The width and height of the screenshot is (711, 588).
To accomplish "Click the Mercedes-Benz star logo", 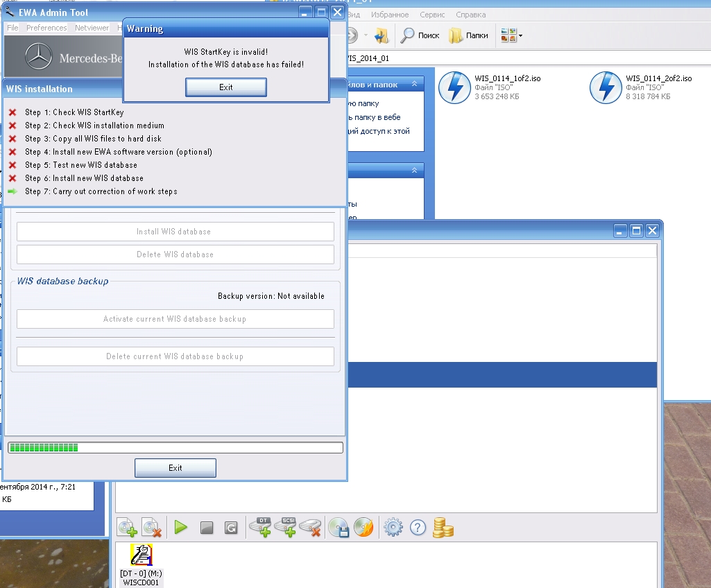I will coord(39,57).
